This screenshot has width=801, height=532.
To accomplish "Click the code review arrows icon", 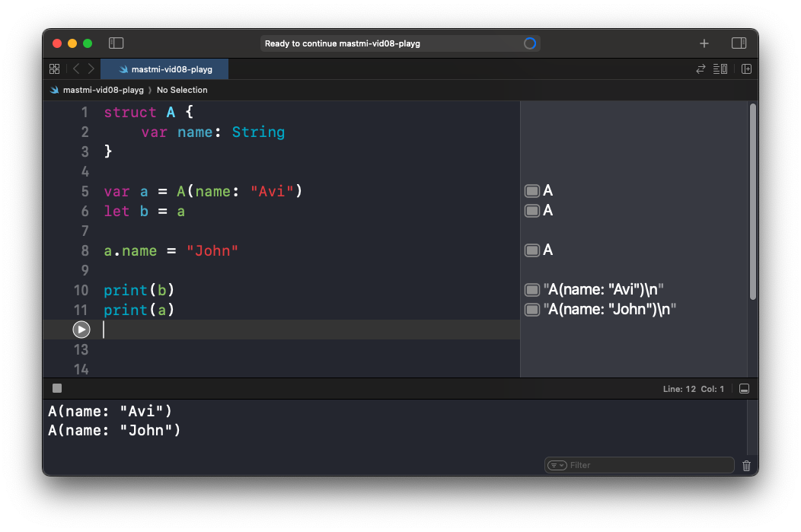I will click(700, 69).
